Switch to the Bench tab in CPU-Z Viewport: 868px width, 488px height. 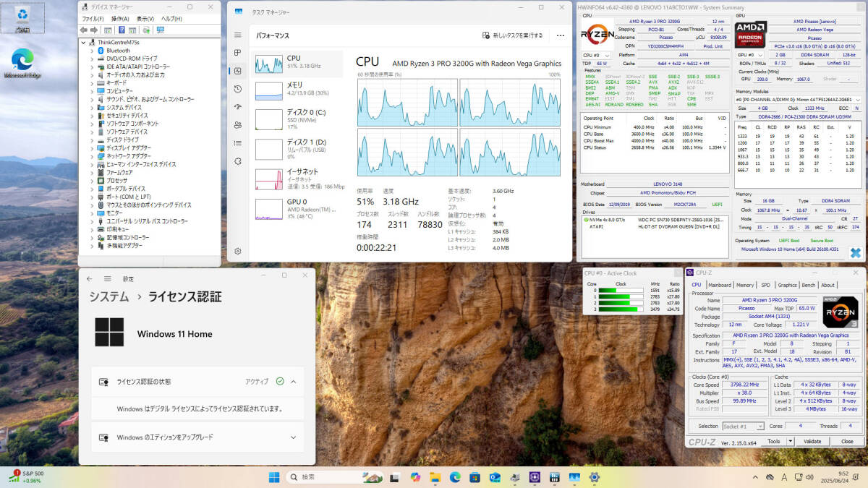click(x=809, y=285)
